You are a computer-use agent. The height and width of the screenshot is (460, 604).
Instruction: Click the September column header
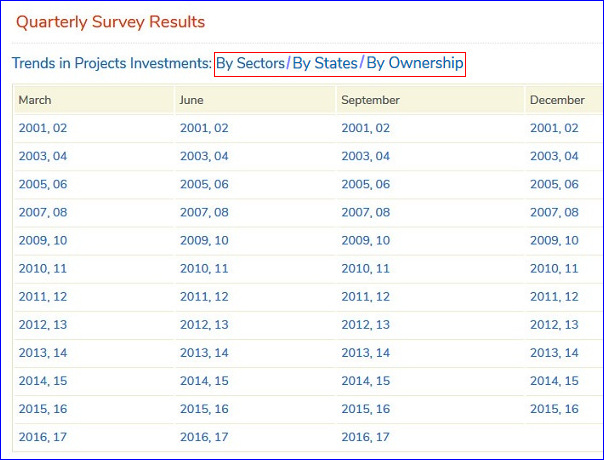(x=370, y=100)
